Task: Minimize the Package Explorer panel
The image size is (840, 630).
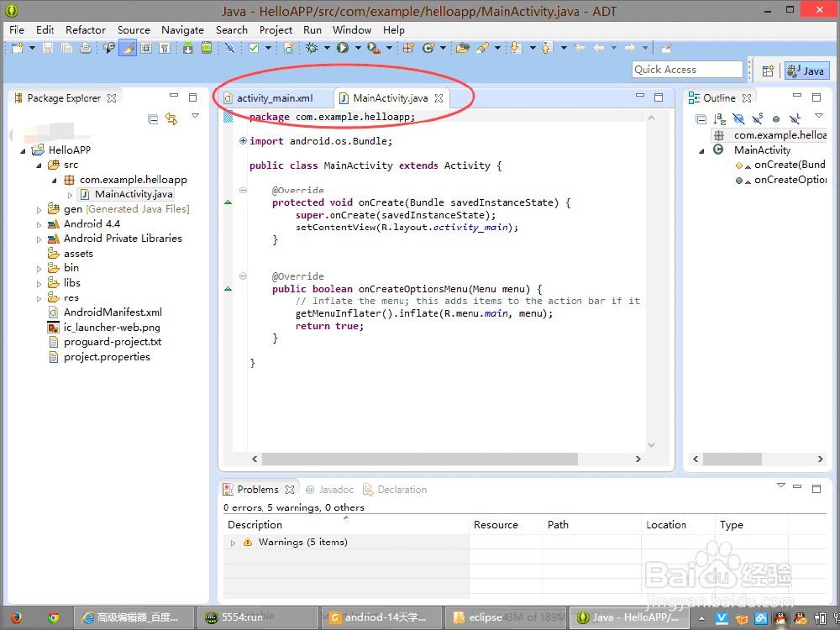Action: pyautogui.click(x=174, y=96)
